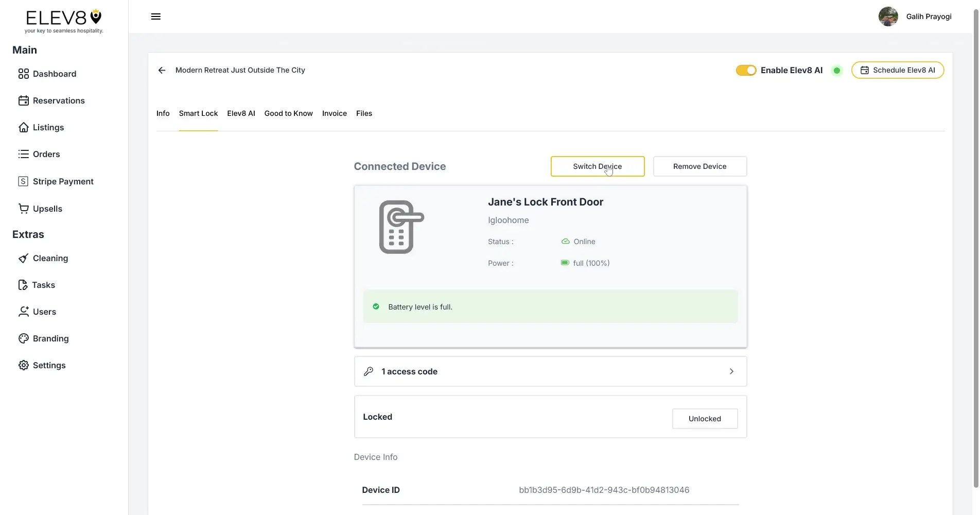The width and height of the screenshot is (980, 515).
Task: Open the Good to Know tab
Action: tap(288, 113)
